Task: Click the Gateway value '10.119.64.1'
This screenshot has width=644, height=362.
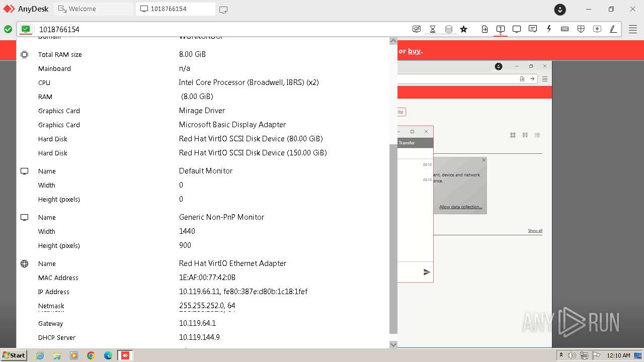Action: coord(197,323)
